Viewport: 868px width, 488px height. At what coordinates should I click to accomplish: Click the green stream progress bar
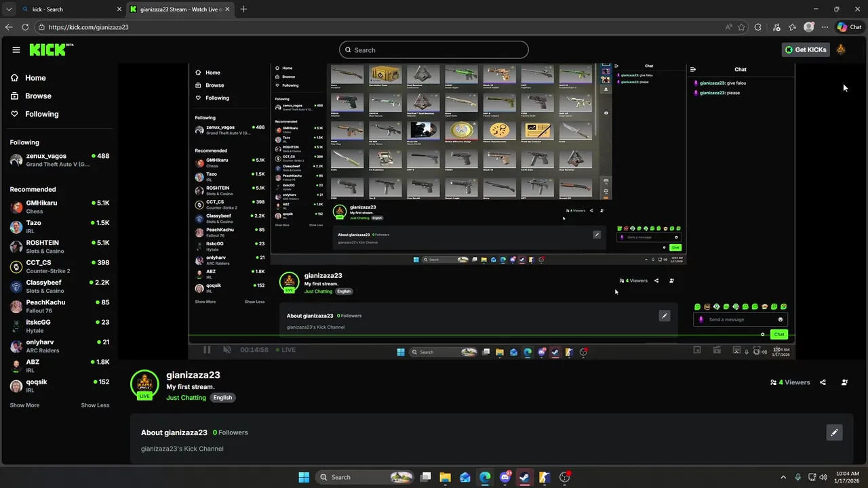pos(492,335)
